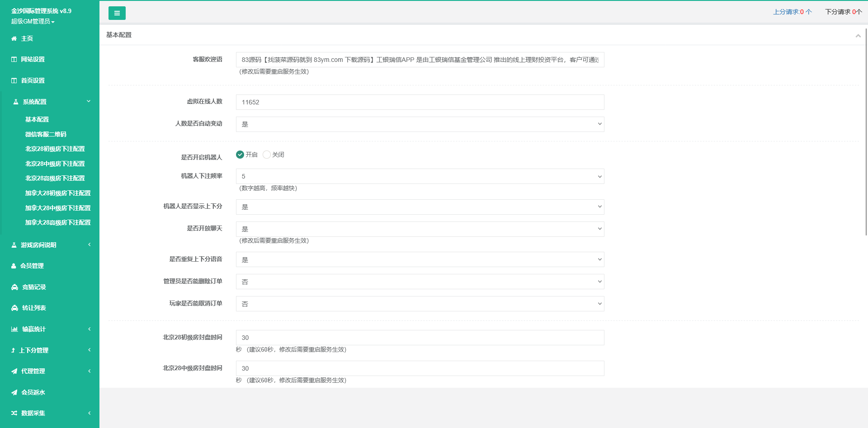The height and width of the screenshot is (428, 868).
Task: Open the 是否开放聊天 dropdown
Action: click(420, 229)
